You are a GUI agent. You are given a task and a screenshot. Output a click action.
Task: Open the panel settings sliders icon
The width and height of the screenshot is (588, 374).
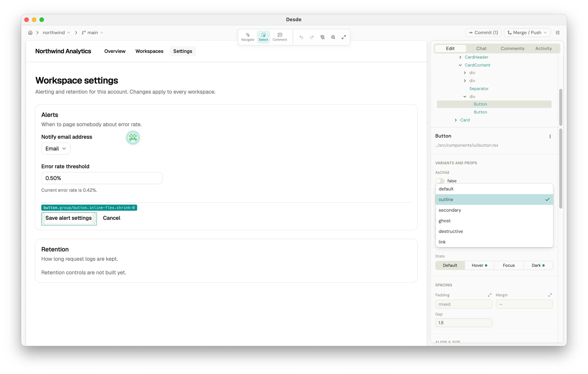[x=558, y=32]
